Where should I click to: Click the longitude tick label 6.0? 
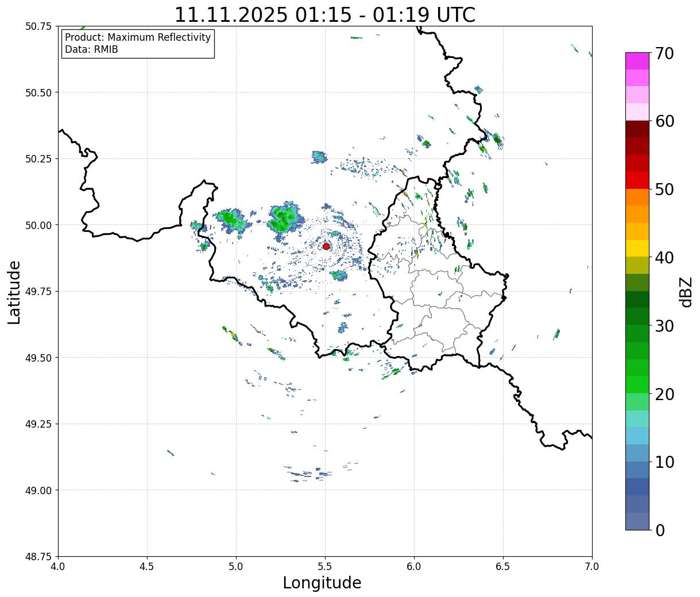414,567
